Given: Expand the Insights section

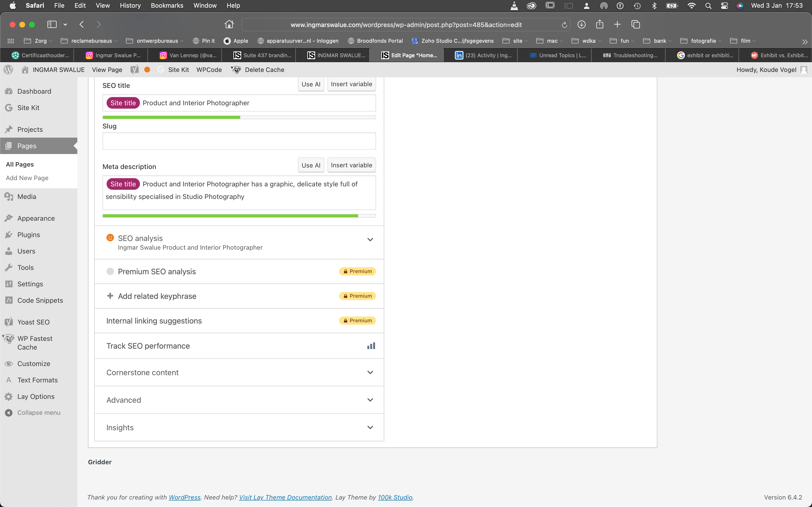Looking at the screenshot, I should click(370, 428).
